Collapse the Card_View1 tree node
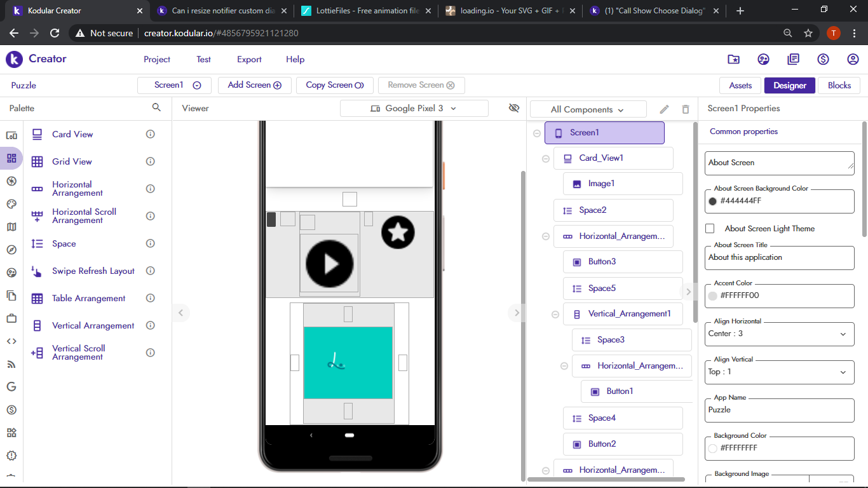 pyautogui.click(x=545, y=158)
